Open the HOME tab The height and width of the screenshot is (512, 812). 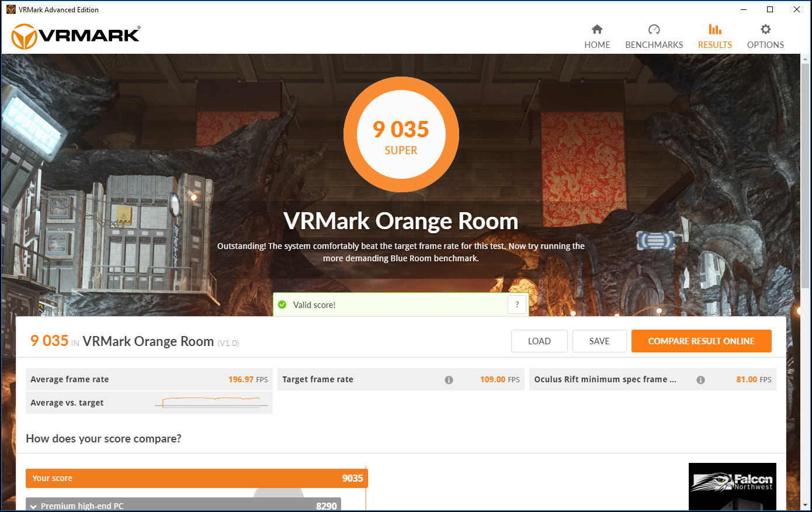597,37
